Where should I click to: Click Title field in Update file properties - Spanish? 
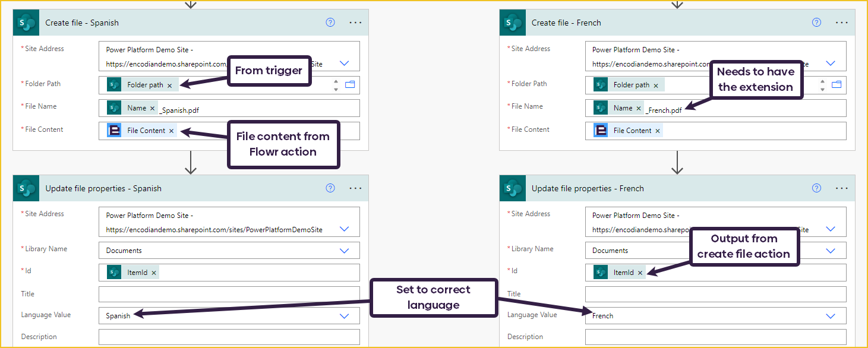(x=229, y=294)
